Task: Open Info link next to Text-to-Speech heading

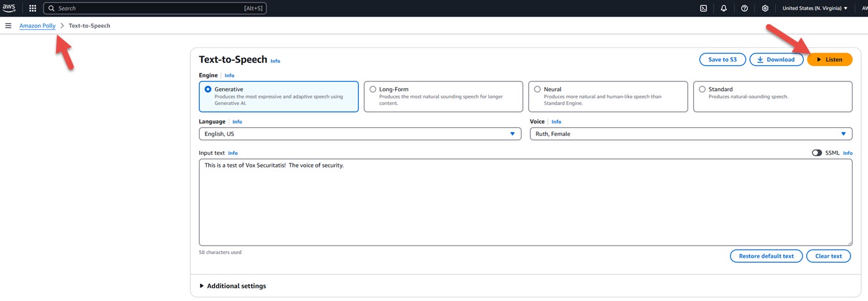Action: click(x=275, y=61)
